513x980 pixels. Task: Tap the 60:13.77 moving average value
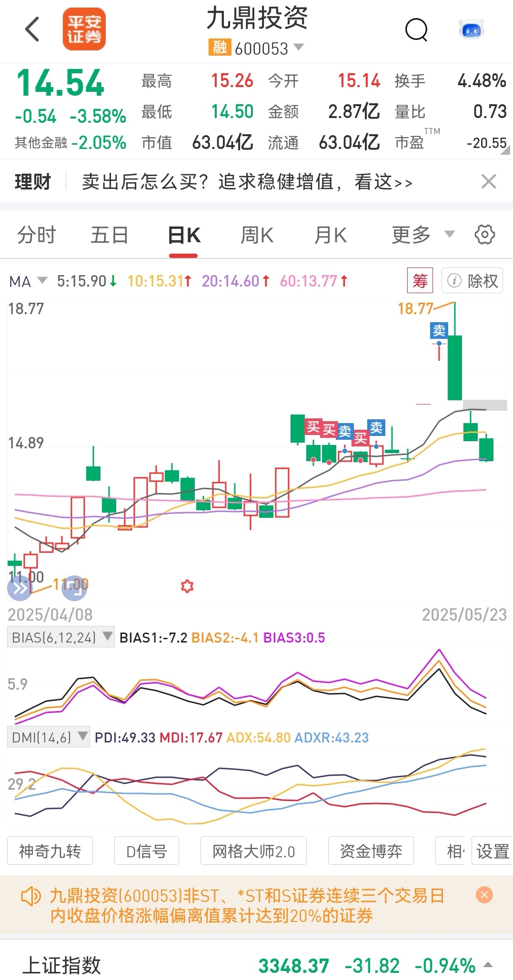click(313, 281)
